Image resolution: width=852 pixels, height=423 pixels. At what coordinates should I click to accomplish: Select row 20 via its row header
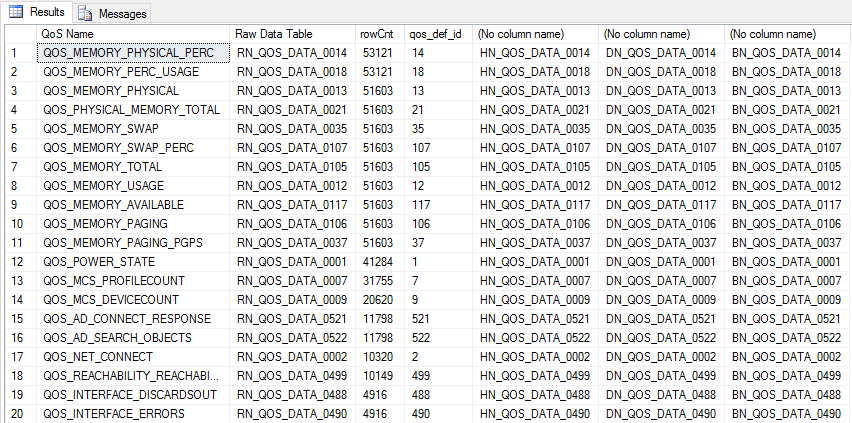pos(17,414)
